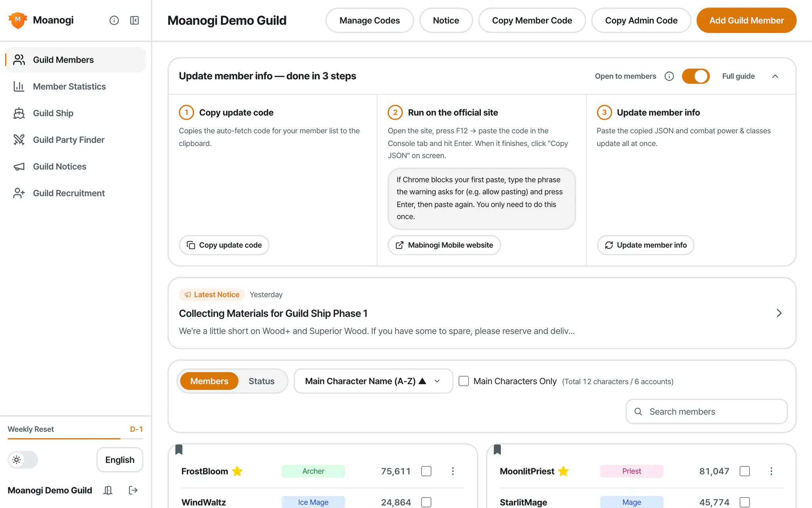Open Main Character Name sort dropdown
The height and width of the screenshot is (508, 812).
(373, 381)
